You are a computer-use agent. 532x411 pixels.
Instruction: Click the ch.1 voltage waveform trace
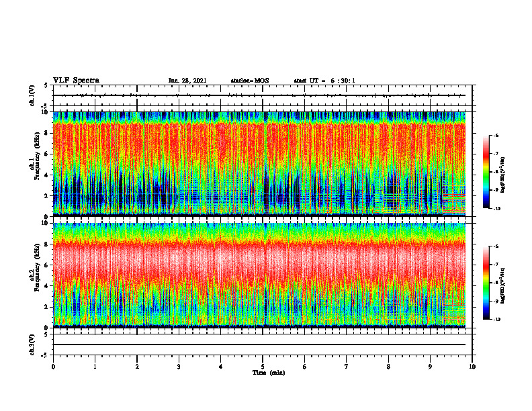pyautogui.click(x=259, y=95)
